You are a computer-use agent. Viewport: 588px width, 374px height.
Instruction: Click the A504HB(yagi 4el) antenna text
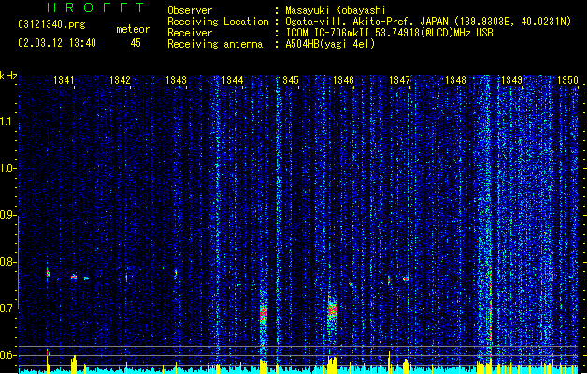point(330,44)
